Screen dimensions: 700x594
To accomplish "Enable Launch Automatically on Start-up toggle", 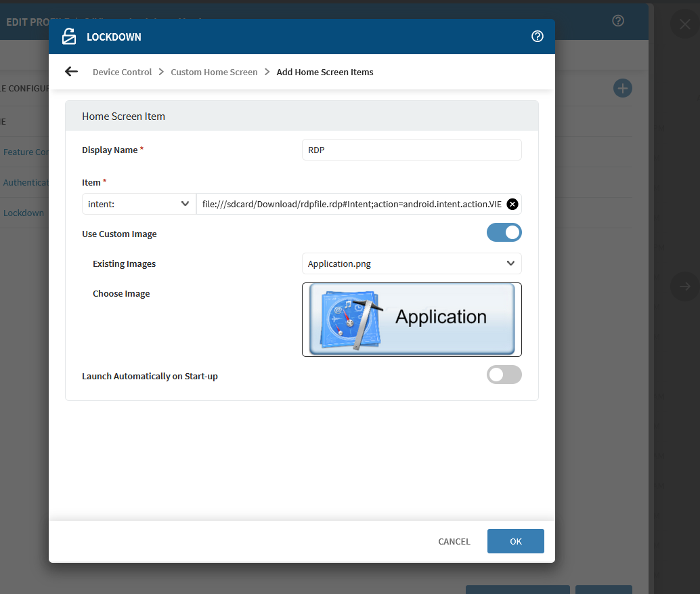I will 504,375.
